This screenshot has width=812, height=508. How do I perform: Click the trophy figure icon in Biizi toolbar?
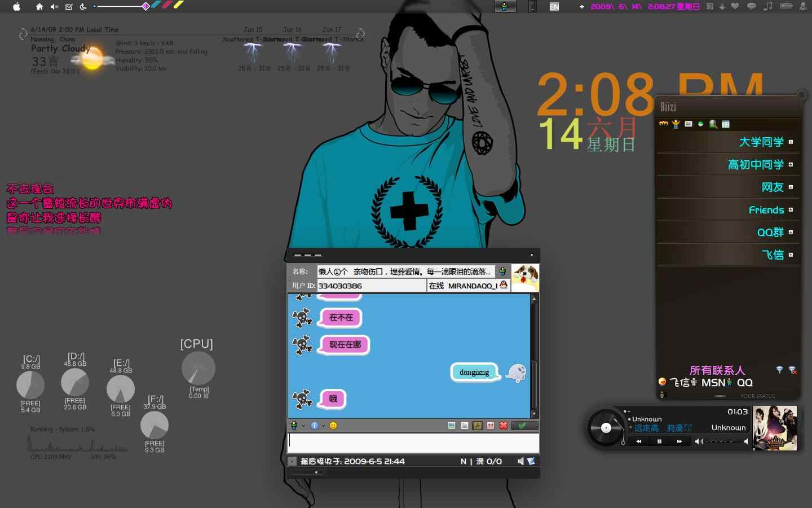point(676,124)
